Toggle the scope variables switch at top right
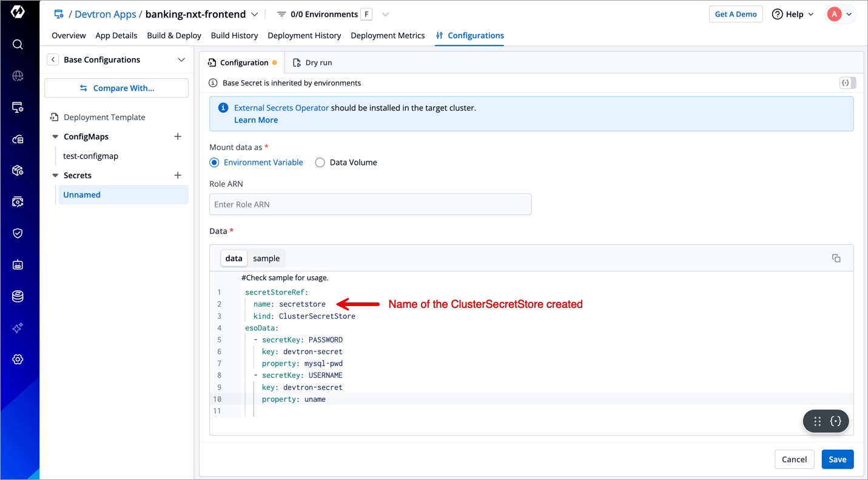Image resolution: width=868 pixels, height=480 pixels. click(x=847, y=83)
